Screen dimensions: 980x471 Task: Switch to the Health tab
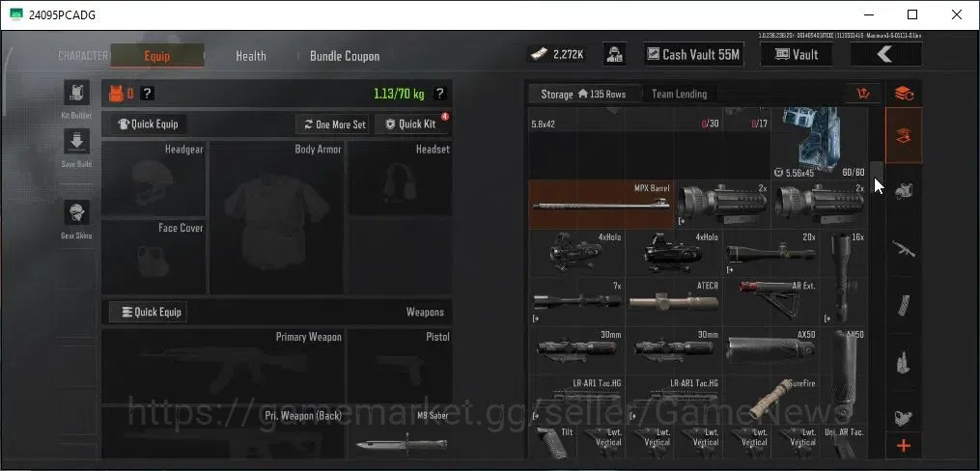tap(251, 56)
